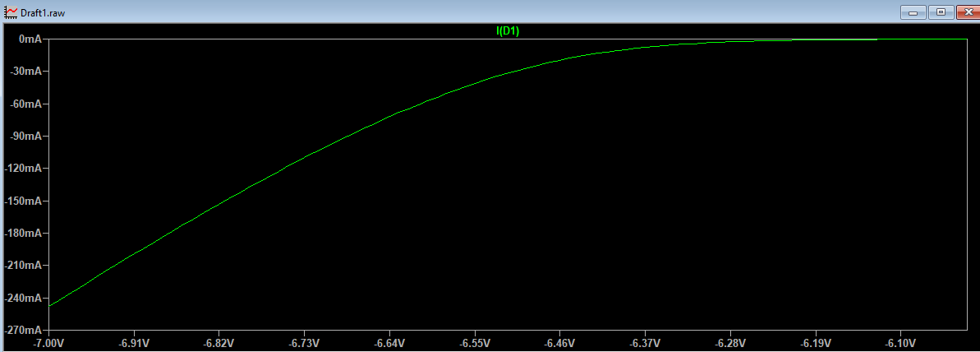Screen dimensions: 980x352
Task: Click the -6.64V x-axis label
Action: tap(389, 344)
